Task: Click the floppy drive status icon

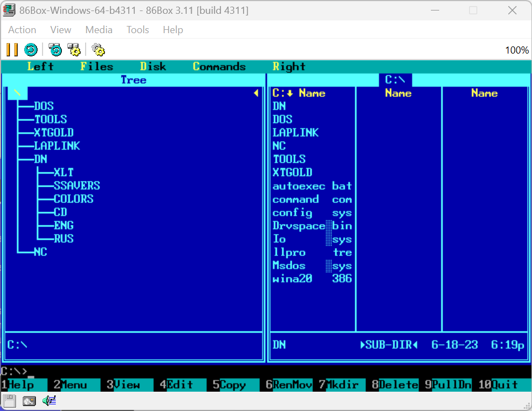Action: coord(8,401)
